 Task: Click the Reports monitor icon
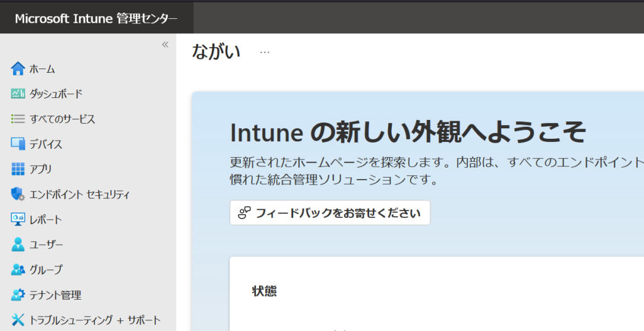coord(18,219)
